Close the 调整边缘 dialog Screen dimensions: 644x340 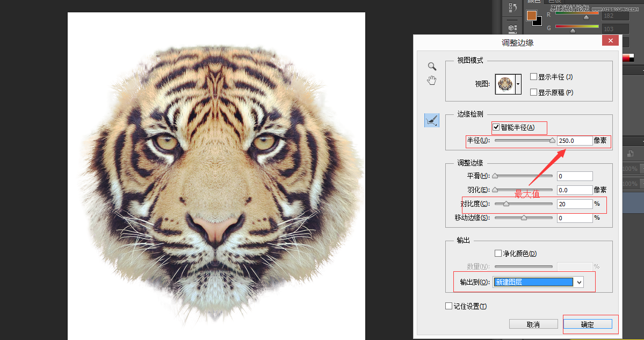[x=610, y=40]
